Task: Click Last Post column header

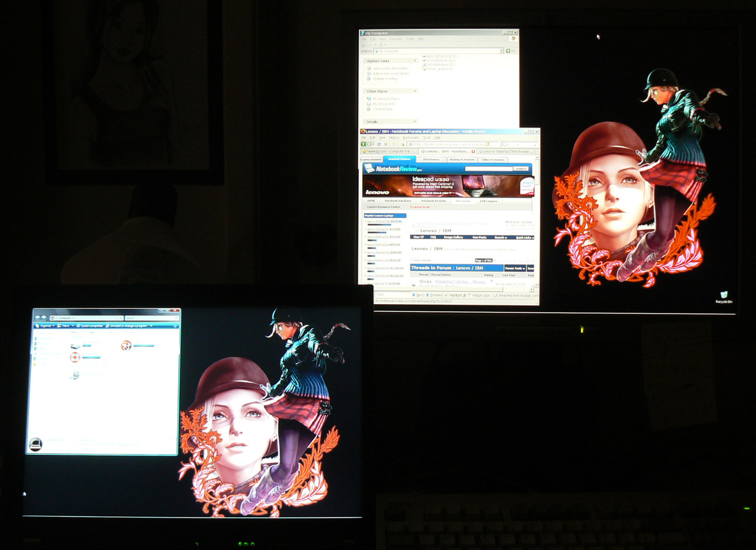Action: coord(509,275)
